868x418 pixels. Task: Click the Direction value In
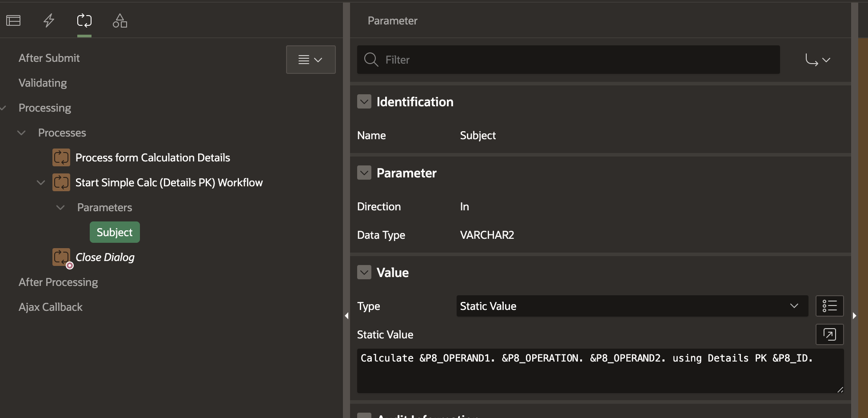[465, 207]
